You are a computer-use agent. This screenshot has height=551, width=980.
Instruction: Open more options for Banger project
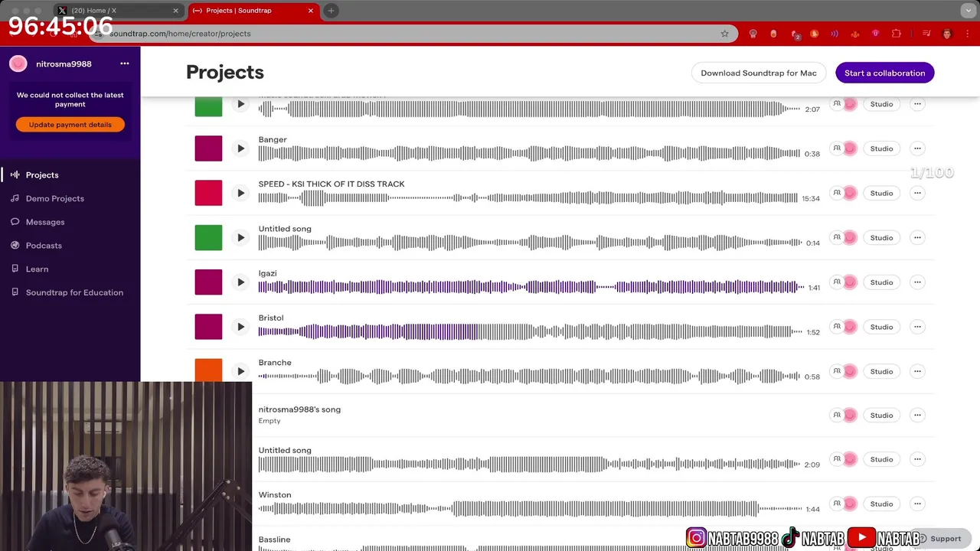click(917, 148)
